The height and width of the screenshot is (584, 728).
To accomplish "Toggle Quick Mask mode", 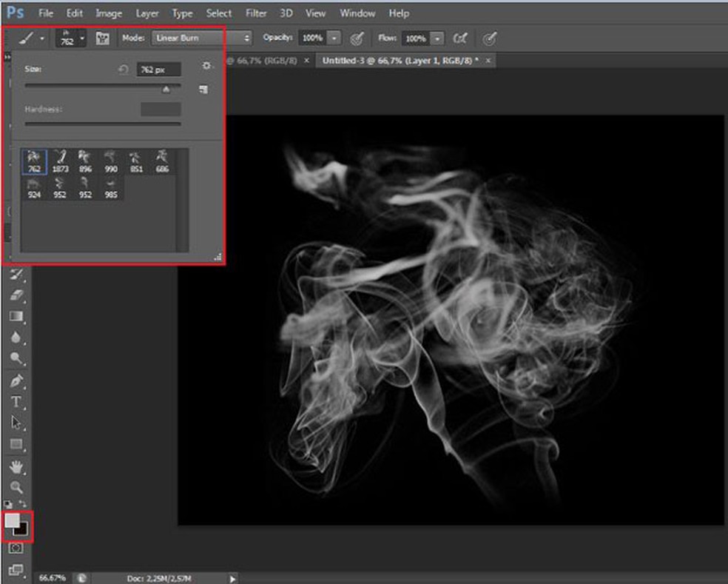I will pyautogui.click(x=16, y=548).
